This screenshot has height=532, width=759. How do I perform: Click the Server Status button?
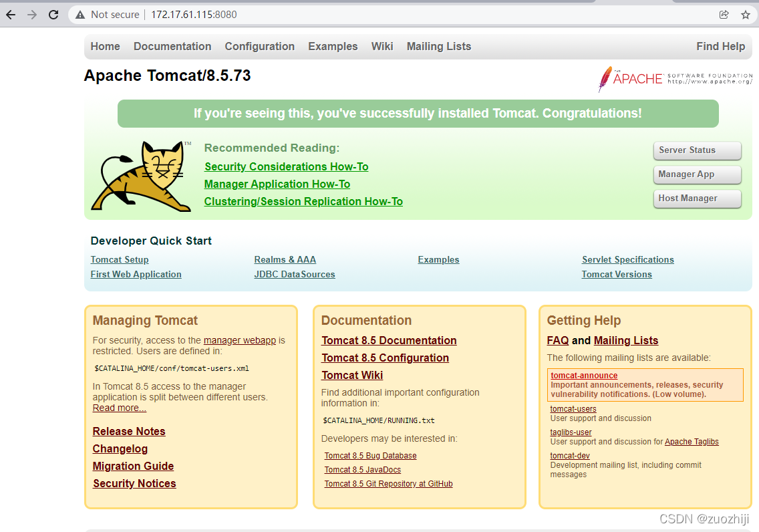coord(697,150)
